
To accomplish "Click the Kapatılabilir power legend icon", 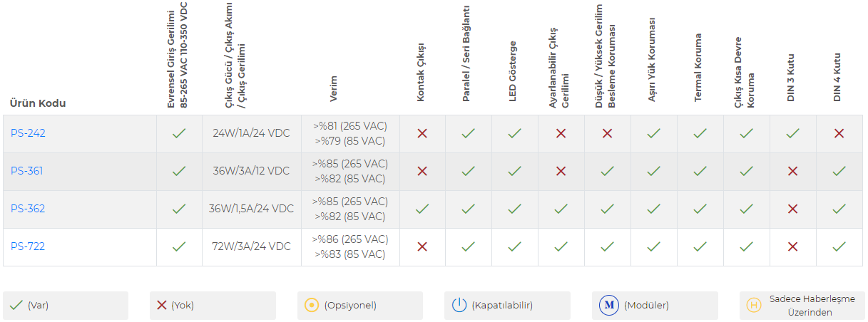I will click(459, 305).
